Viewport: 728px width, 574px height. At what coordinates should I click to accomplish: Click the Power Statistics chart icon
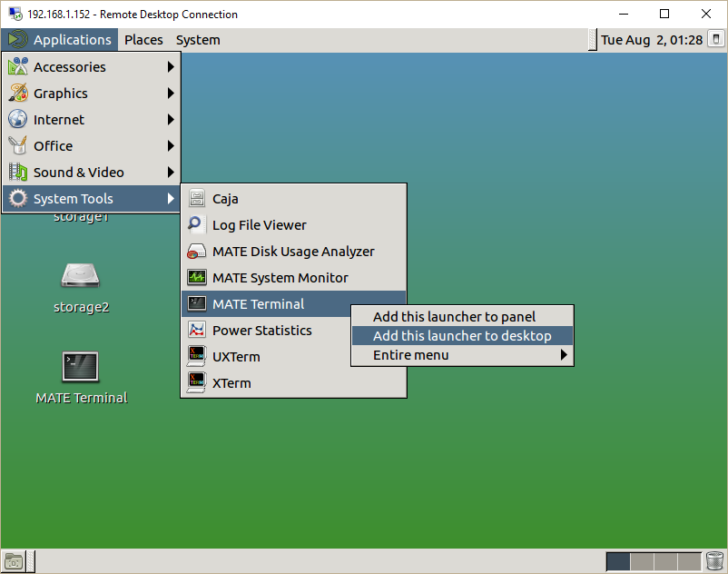(196, 331)
